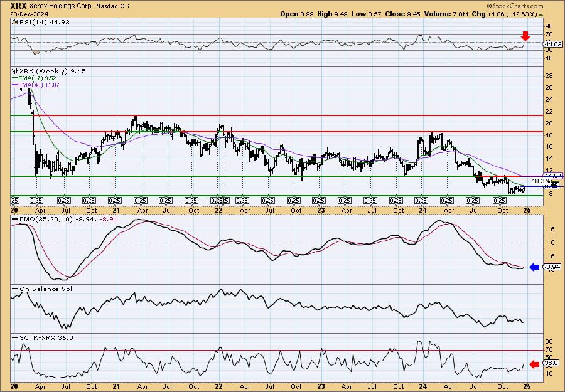Screen dimensions: 565x392
Task: Click year 21 on the bottom time axis
Action: (x=116, y=386)
